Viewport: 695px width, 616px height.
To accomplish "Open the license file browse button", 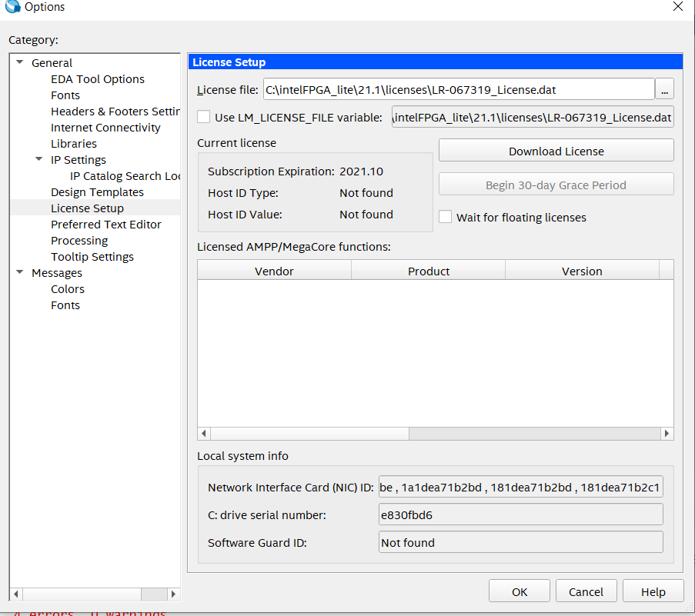I will click(664, 89).
